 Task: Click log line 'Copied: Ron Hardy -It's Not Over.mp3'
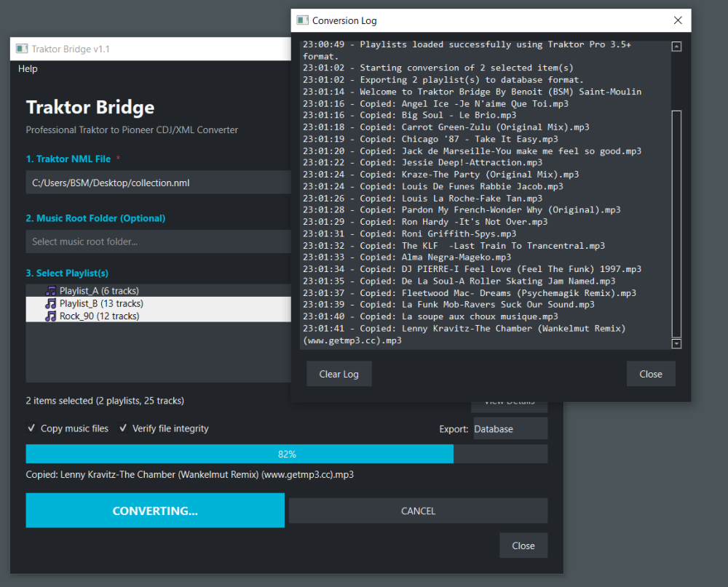click(x=425, y=222)
